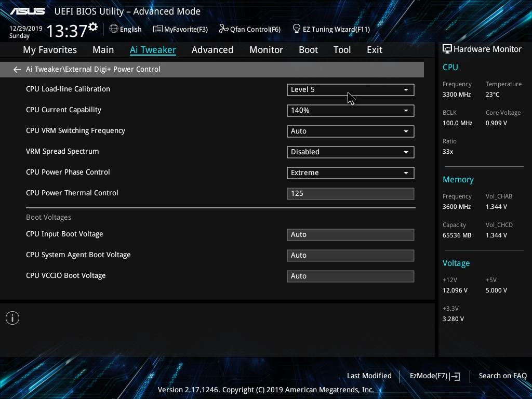This screenshot has height=399, width=532.
Task: Click CPU Power Thermal Control field showing 125
Action: pyautogui.click(x=351, y=193)
